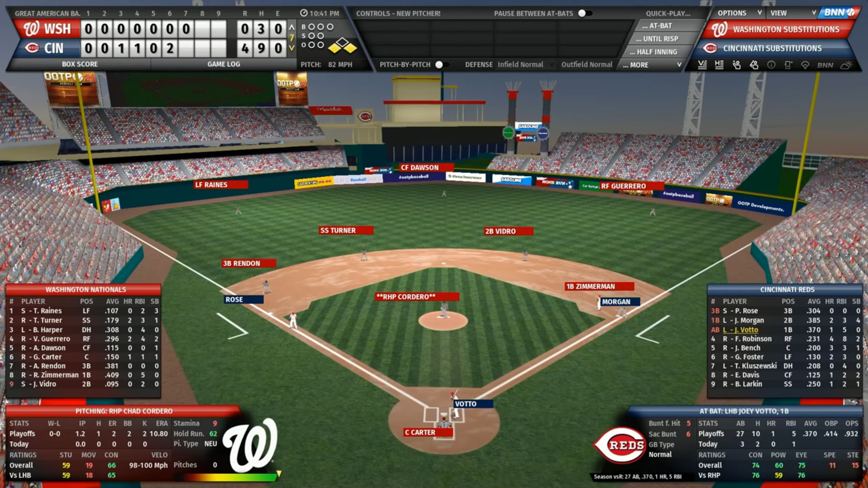
Task: Click the defense alignment settings icon
Action: coord(805,65)
